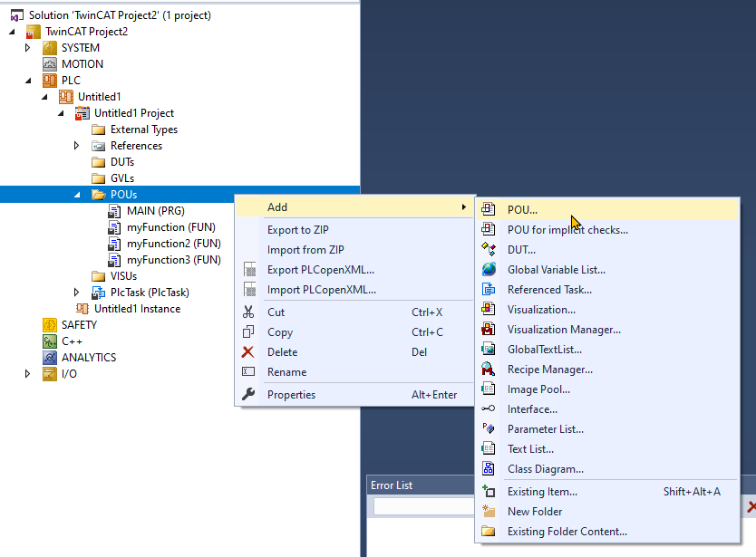Screen dimensions: 756x557
Task: Choose Import from ZIP
Action: click(305, 250)
